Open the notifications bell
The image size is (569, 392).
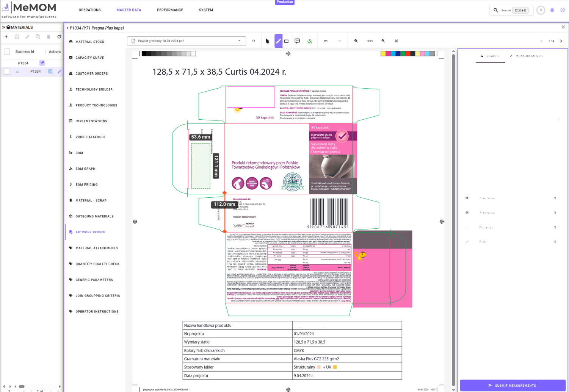(552, 10)
